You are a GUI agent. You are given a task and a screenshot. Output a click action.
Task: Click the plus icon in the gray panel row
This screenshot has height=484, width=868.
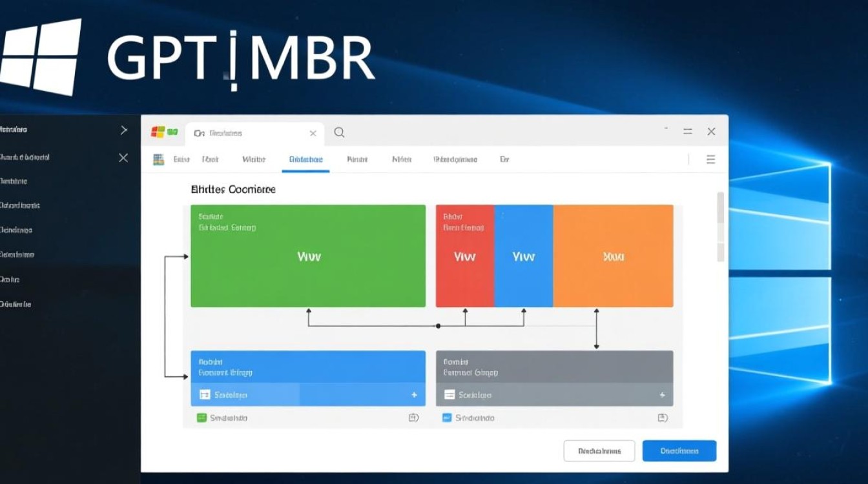tap(662, 395)
